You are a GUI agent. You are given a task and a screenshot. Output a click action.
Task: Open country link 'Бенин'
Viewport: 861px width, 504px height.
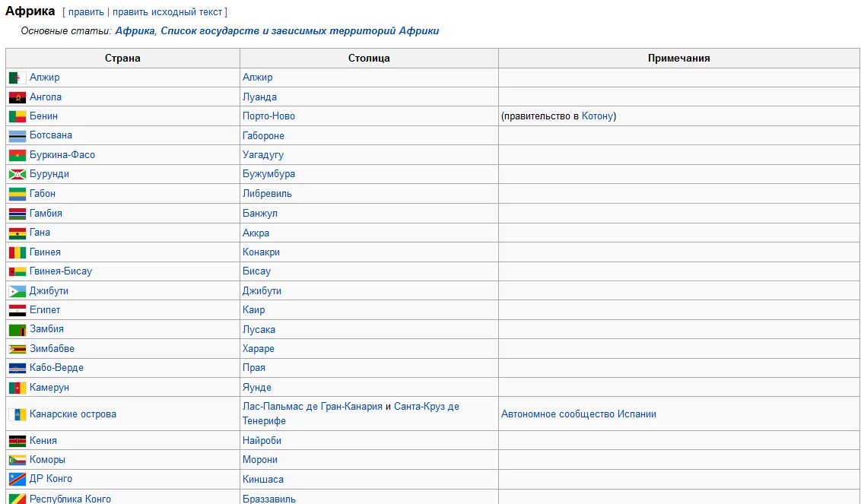[43, 116]
